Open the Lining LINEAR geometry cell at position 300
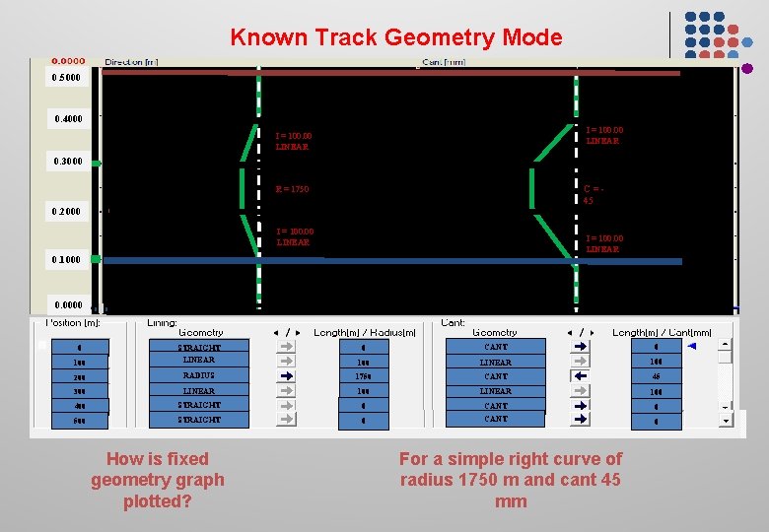 (x=198, y=390)
